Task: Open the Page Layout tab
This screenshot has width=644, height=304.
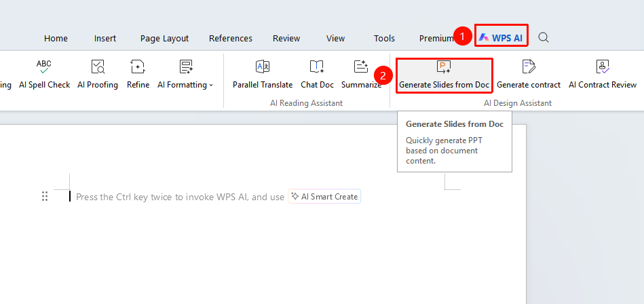Action: click(x=164, y=38)
